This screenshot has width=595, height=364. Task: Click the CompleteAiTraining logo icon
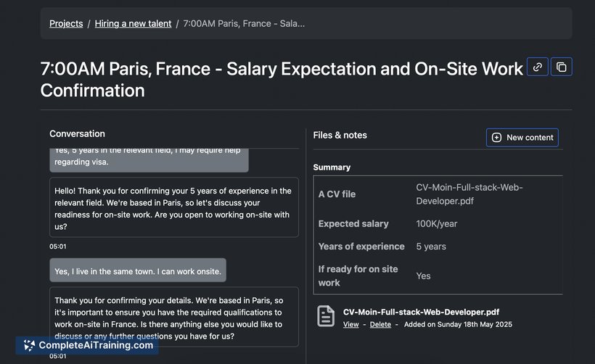(x=29, y=345)
